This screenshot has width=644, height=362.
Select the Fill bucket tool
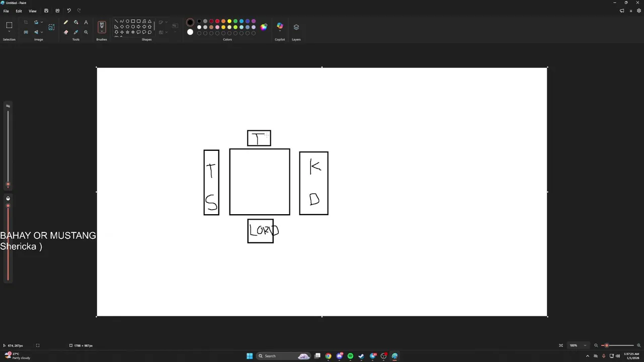tap(76, 22)
